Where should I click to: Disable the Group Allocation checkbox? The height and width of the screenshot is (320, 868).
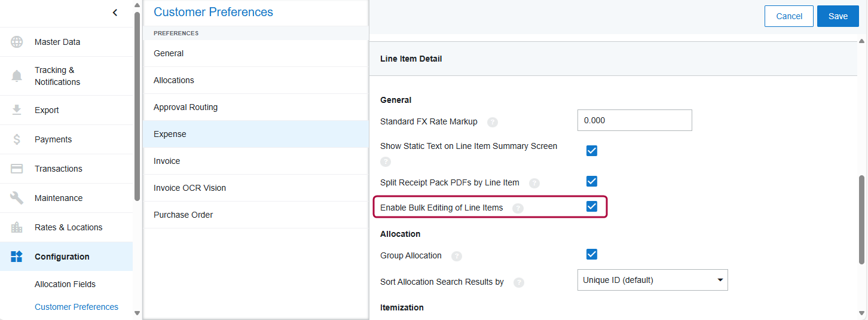[591, 254]
